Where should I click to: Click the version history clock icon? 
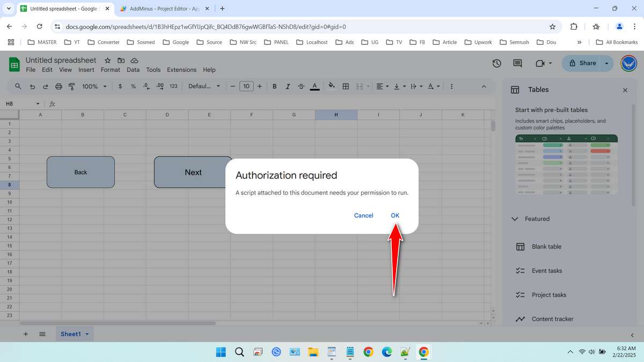[x=496, y=63]
